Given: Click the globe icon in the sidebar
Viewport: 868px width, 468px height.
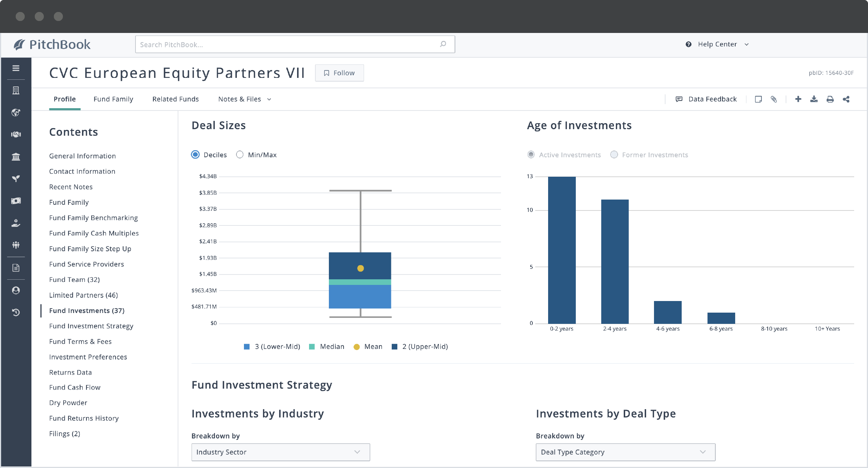Looking at the screenshot, I should click(16, 112).
